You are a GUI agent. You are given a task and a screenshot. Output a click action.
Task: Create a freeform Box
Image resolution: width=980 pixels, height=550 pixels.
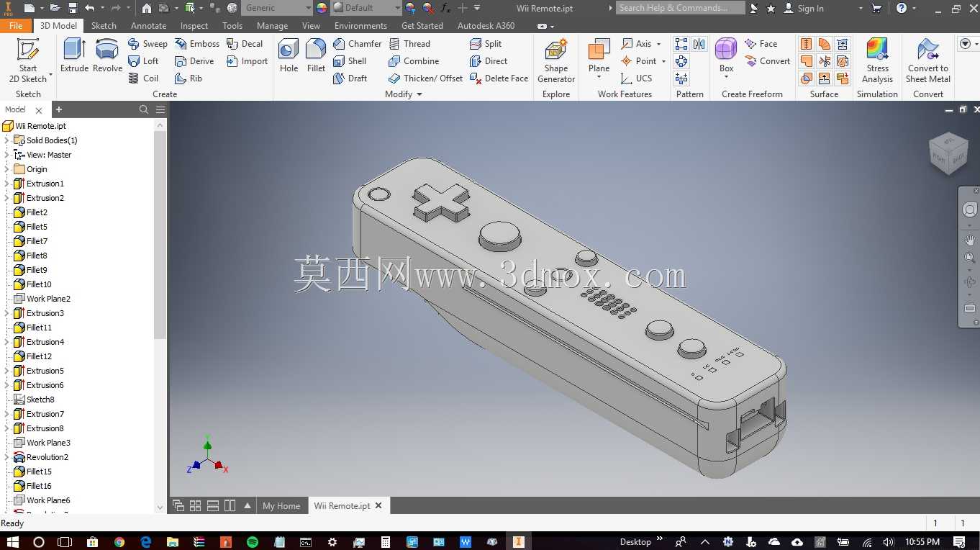coord(726,56)
